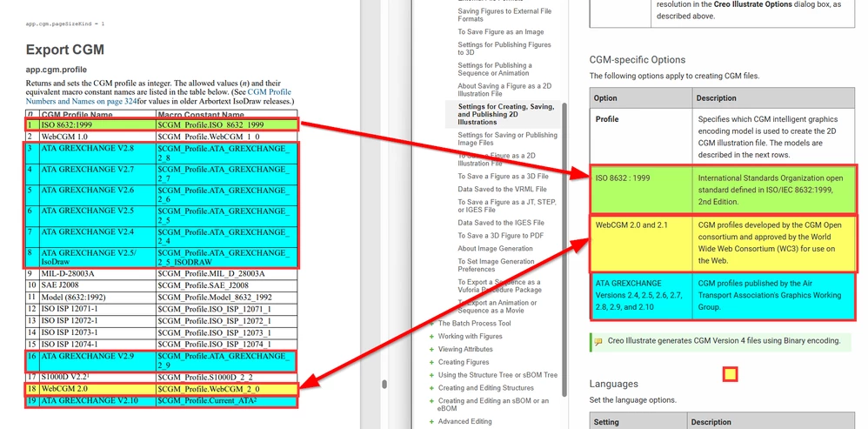Open 'To Save a 3D Figure to PDF'

pos(500,236)
